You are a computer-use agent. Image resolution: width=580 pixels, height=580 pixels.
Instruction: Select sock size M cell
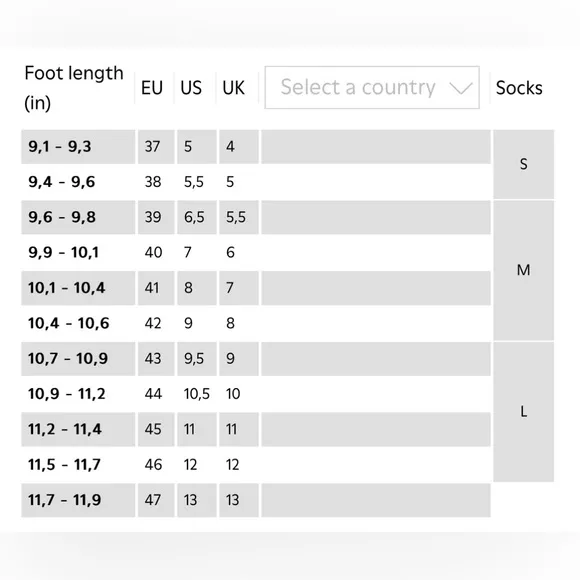[x=523, y=270]
